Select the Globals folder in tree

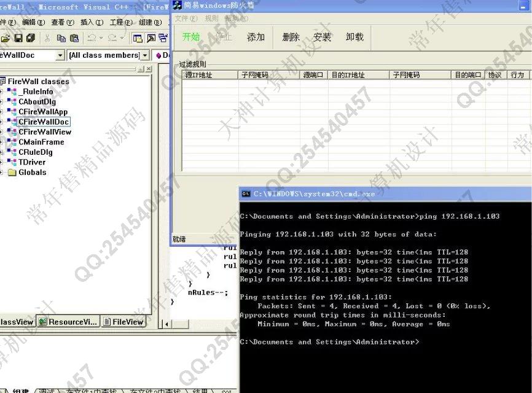pyautogui.click(x=32, y=173)
